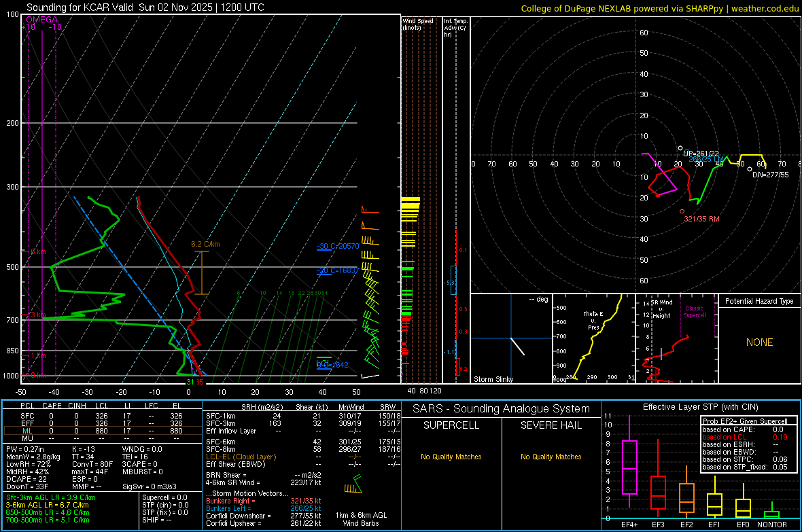
Task: Select the 700-500mb LR = 5.1 C/km line
Action: [48, 520]
